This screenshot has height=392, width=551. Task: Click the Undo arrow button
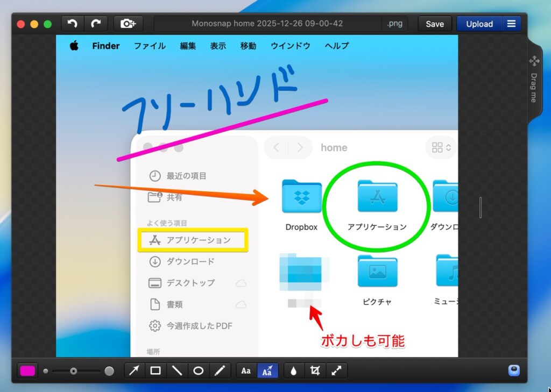coord(72,24)
